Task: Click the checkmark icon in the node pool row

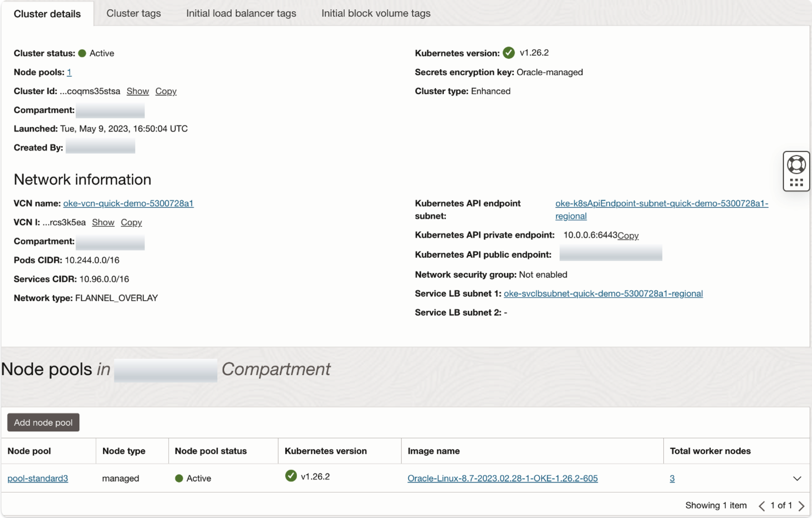Action: (291, 476)
